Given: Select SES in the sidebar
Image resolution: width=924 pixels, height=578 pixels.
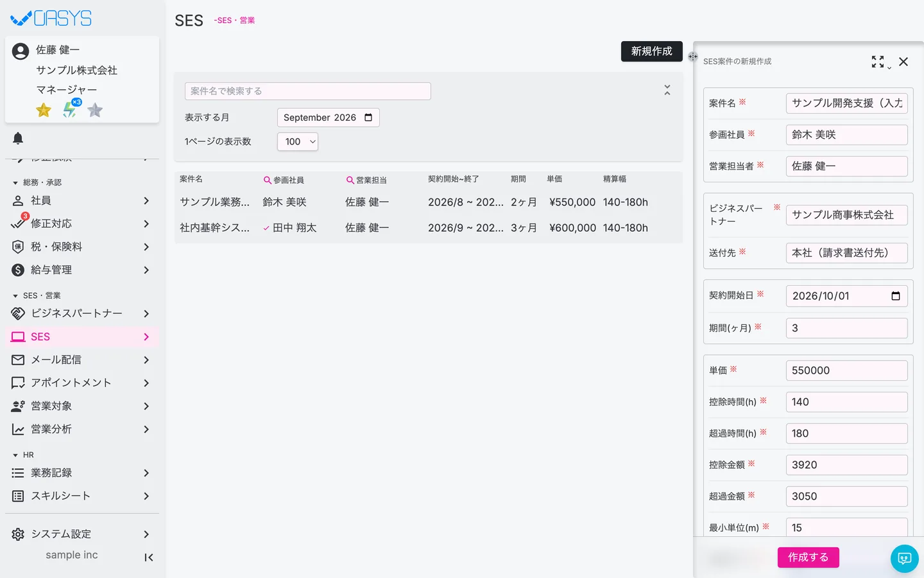Looking at the screenshot, I should [x=82, y=337].
